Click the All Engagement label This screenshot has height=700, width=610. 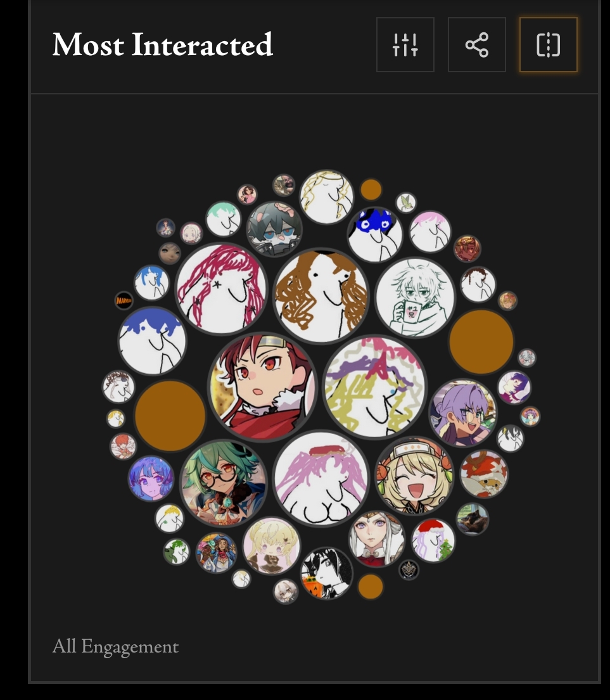pyautogui.click(x=115, y=646)
